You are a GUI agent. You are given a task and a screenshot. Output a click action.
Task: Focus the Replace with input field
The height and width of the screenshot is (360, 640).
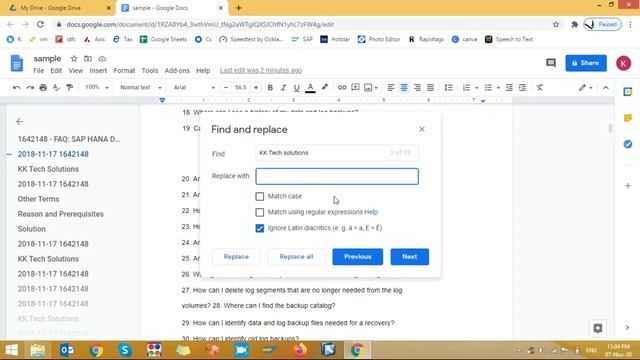coord(337,176)
